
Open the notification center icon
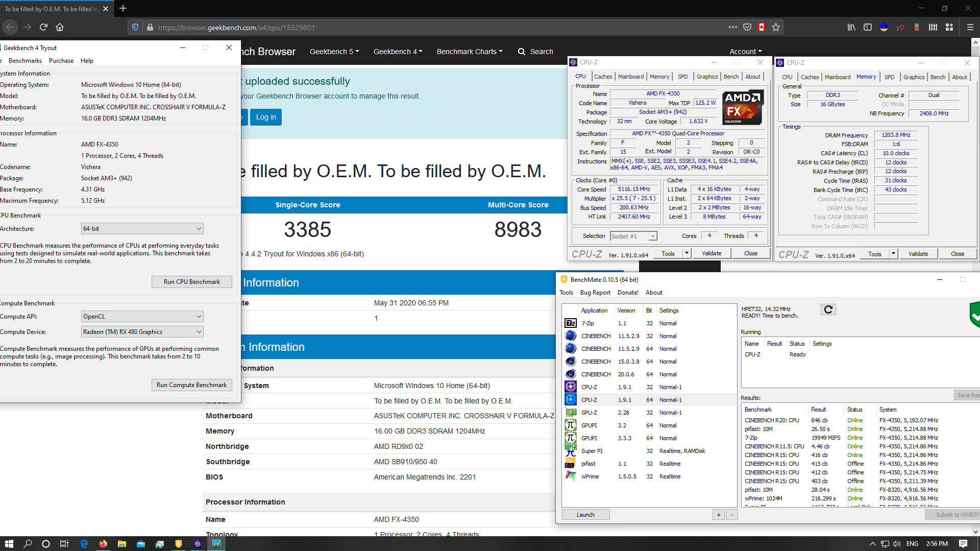tap(963, 543)
